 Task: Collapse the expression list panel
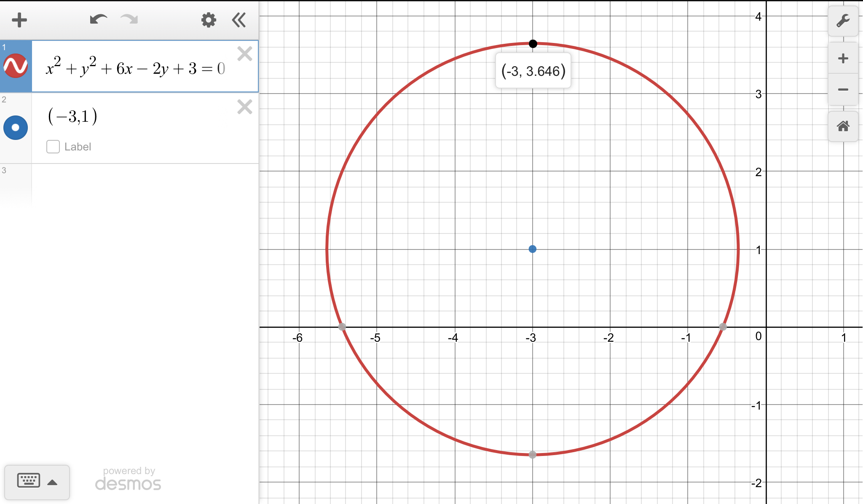(239, 20)
